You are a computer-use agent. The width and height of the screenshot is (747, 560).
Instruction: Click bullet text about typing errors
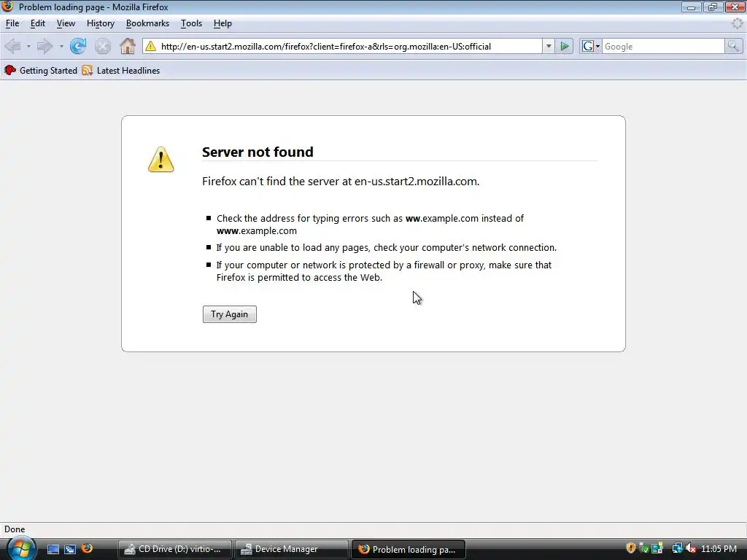[370, 225]
